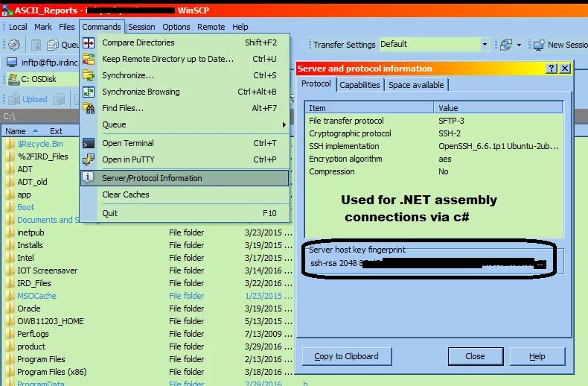This screenshot has width=588, height=386.
Task: Open the Transfer Settings Default dropdown
Action: pos(485,44)
